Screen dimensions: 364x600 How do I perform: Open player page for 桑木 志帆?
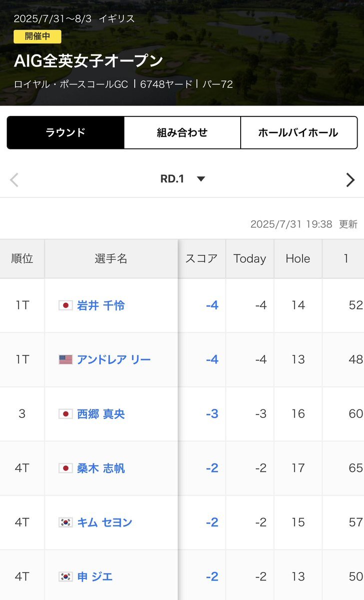coord(101,468)
